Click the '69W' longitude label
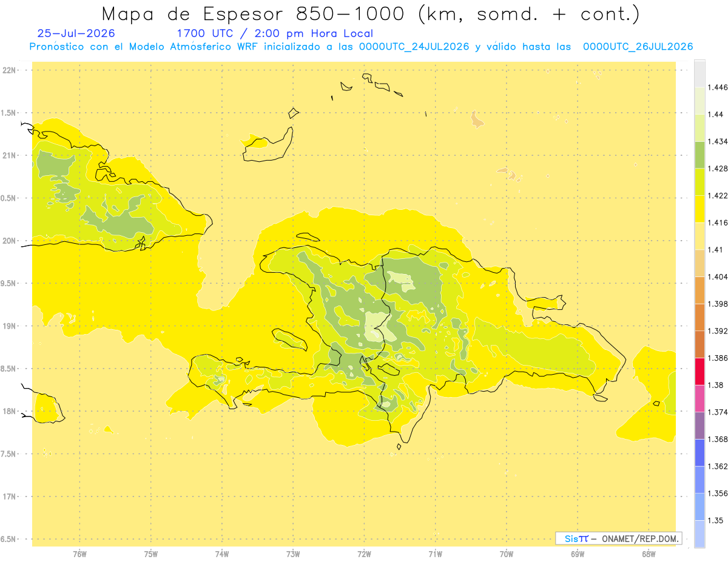 pos(578,554)
